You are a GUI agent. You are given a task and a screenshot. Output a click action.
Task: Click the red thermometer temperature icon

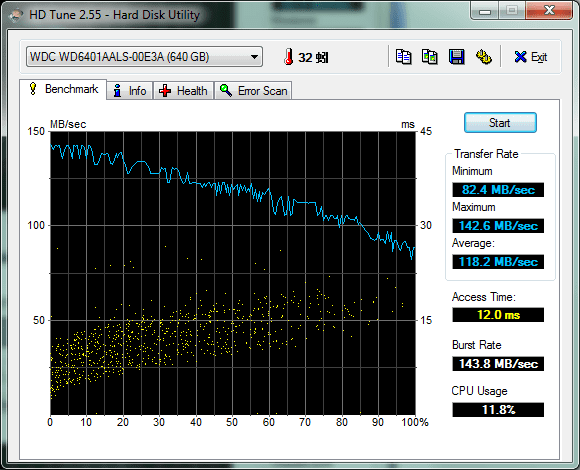(289, 57)
